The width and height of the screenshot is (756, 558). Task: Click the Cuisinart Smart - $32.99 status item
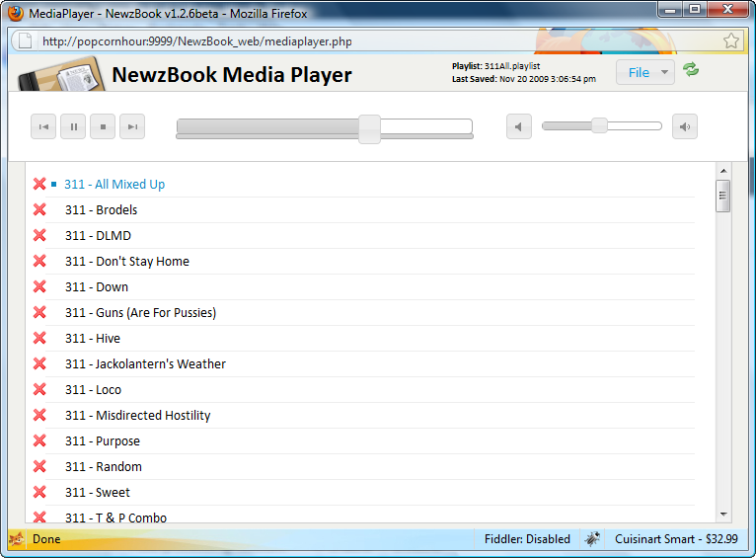[x=676, y=539]
